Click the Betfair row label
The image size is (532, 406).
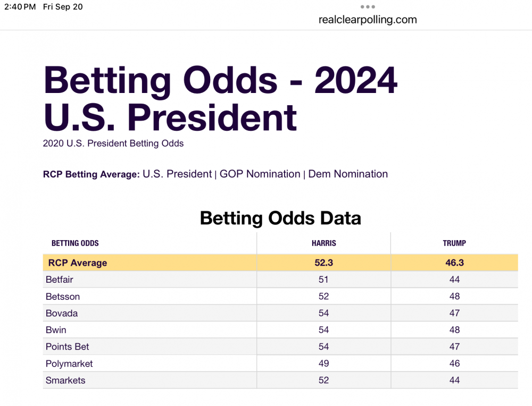tap(60, 280)
